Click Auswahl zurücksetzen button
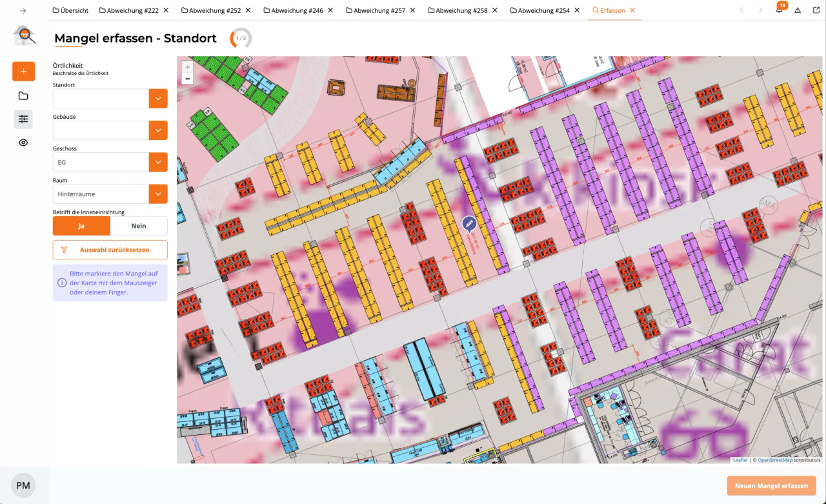The width and height of the screenshot is (826, 504). 110,250
